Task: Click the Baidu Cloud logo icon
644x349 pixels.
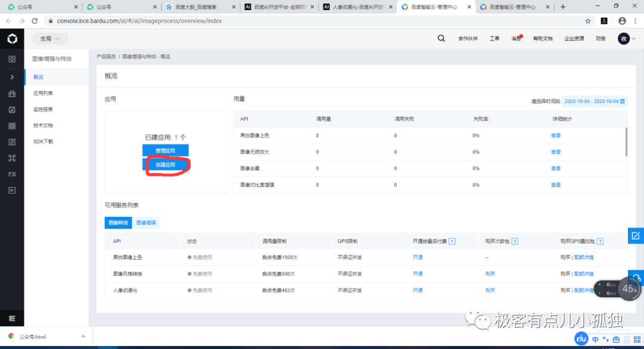Action: click(x=12, y=39)
